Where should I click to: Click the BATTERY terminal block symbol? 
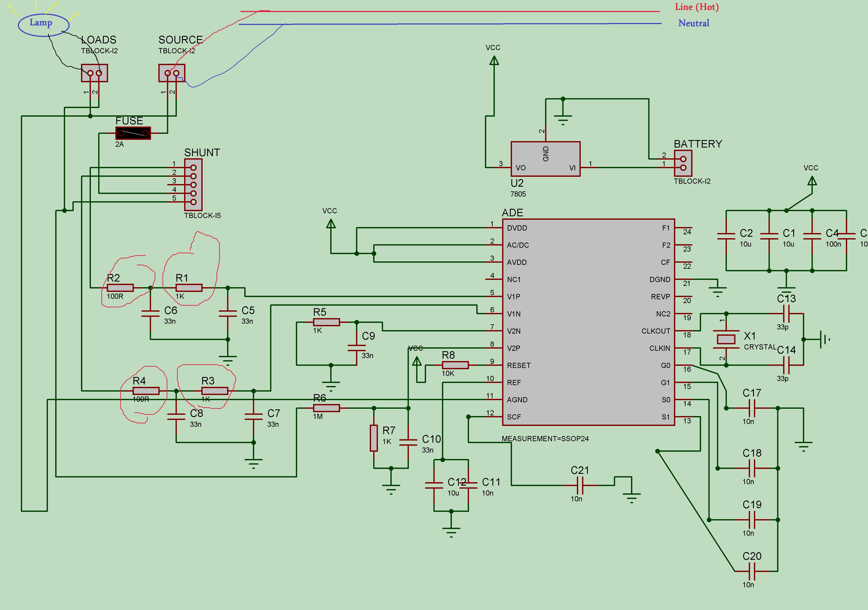[683, 163]
